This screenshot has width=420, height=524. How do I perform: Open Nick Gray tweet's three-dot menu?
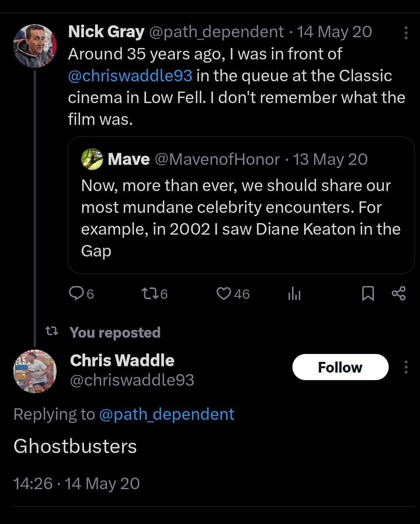coord(406,33)
